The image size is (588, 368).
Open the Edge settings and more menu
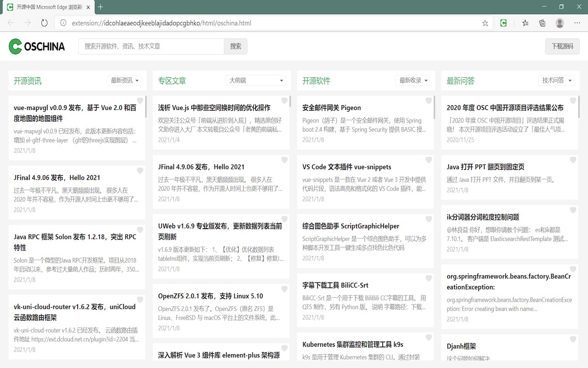577,23
